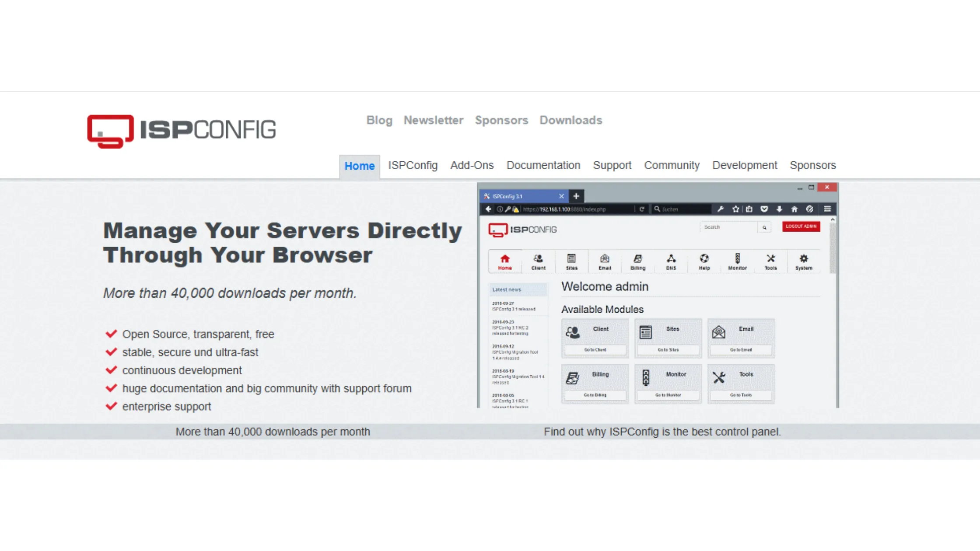Open the Support menu item
Image resolution: width=980 pixels, height=551 pixels.
[x=612, y=165]
